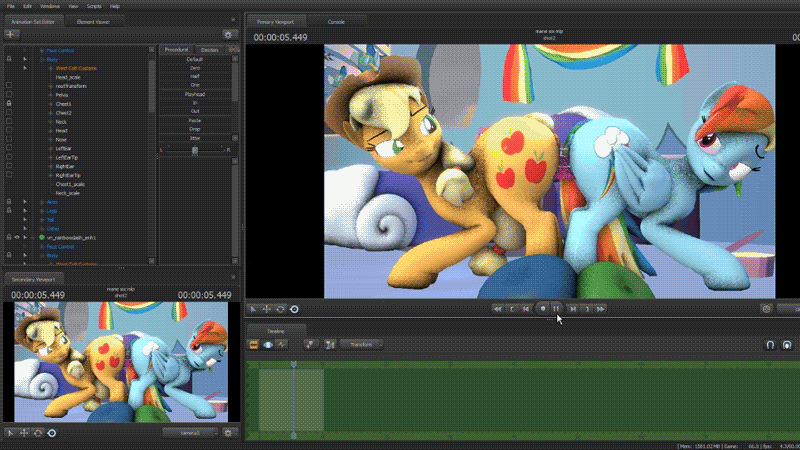The height and width of the screenshot is (450, 800).
Task: Expand the Legs control group
Action: click(40, 211)
